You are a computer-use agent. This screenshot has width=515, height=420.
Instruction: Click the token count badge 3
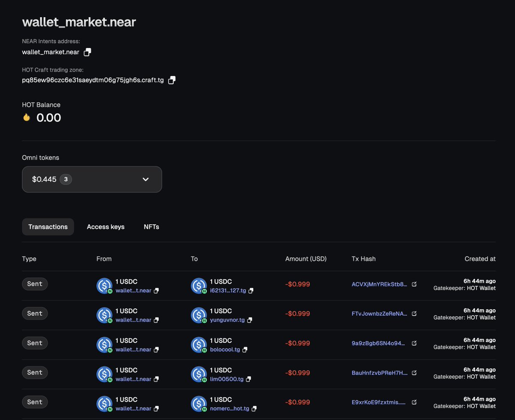[66, 179]
